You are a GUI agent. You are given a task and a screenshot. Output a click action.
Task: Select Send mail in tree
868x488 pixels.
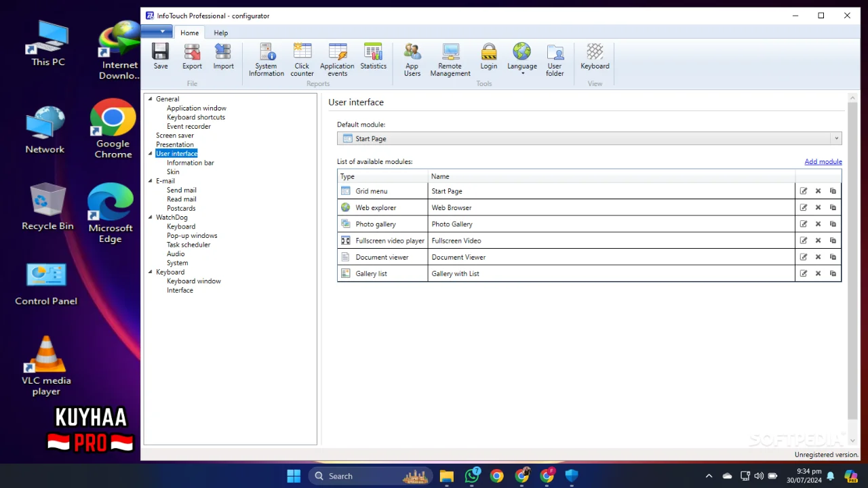tap(182, 190)
